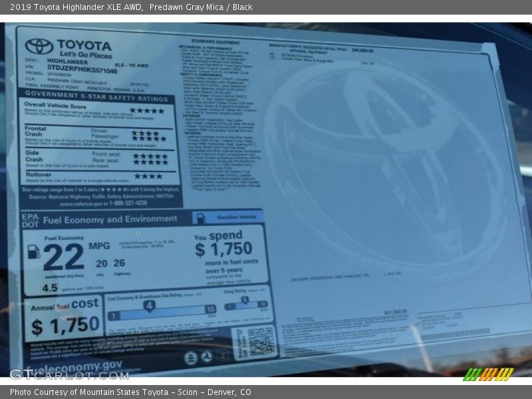Image resolution: width=532 pixels, height=399 pixels.
Task: Click the Smartphone QR code
Action: (x=261, y=341)
